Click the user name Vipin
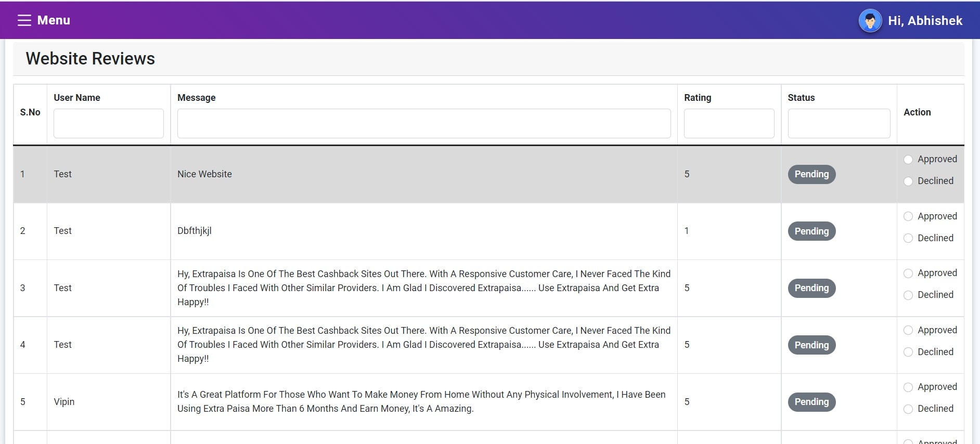Image resolution: width=980 pixels, height=444 pixels. click(64, 402)
